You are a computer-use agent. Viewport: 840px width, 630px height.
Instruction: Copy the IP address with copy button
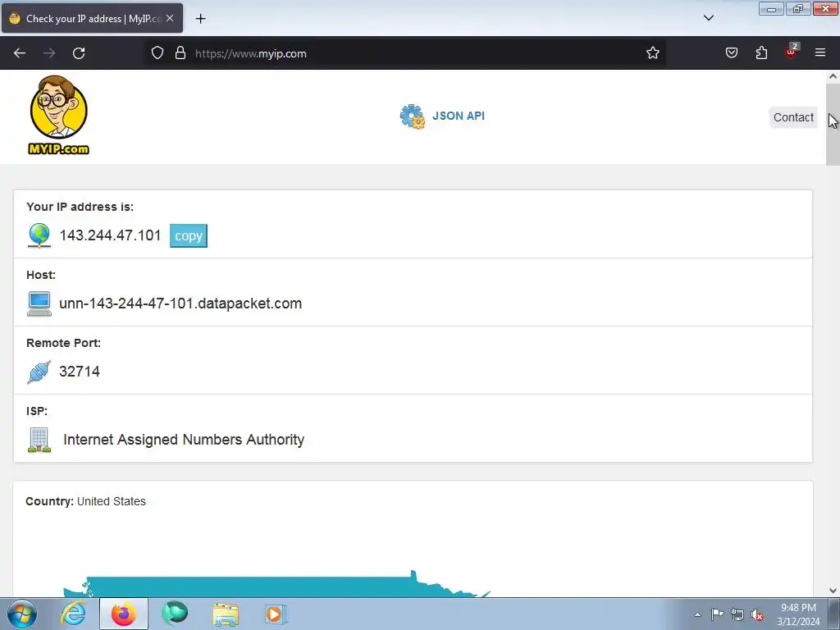point(189,235)
